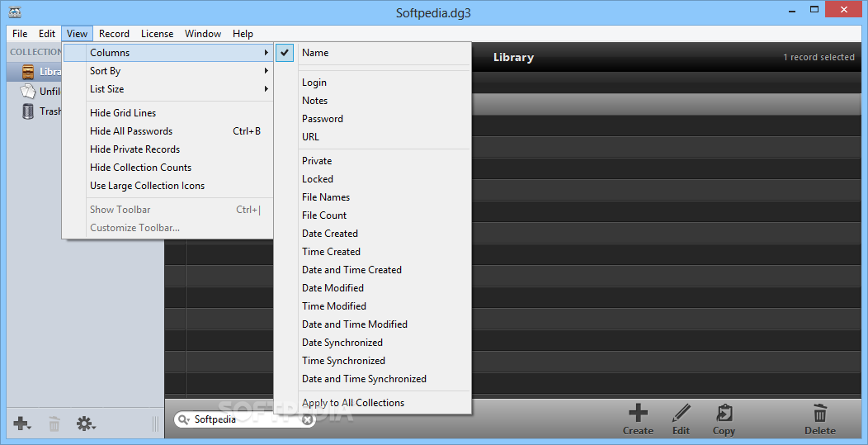The height and width of the screenshot is (445, 868).
Task: Open the Window menu
Action: click(x=203, y=34)
